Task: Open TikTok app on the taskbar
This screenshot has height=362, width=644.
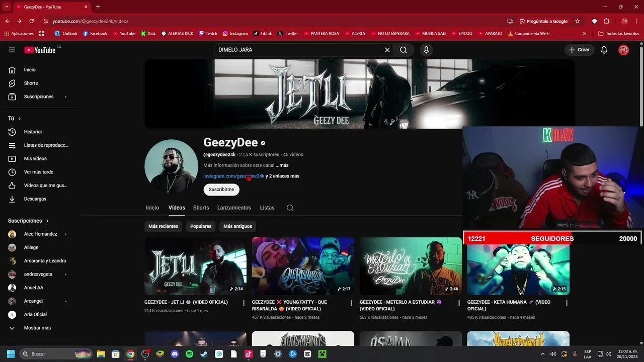Action: click(x=248, y=354)
